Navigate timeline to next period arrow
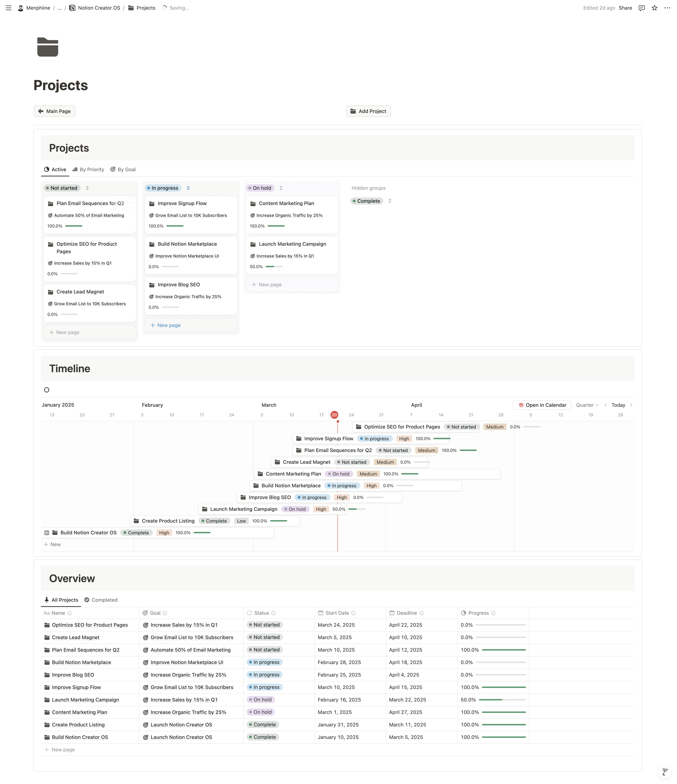The width and height of the screenshot is (677, 784). 631,405
